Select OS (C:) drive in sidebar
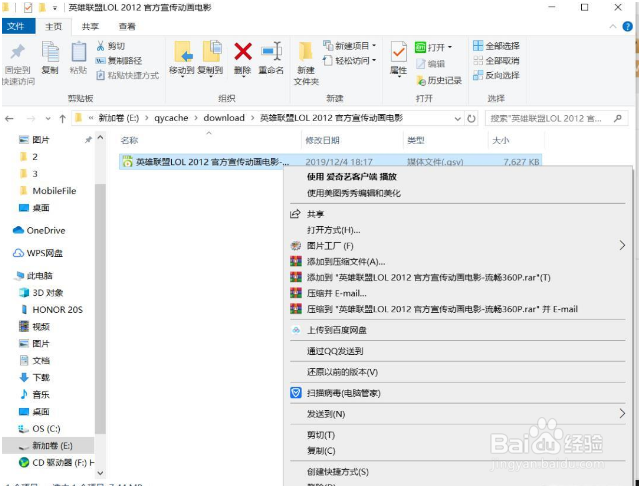The height and width of the screenshot is (486, 639). coord(40,429)
